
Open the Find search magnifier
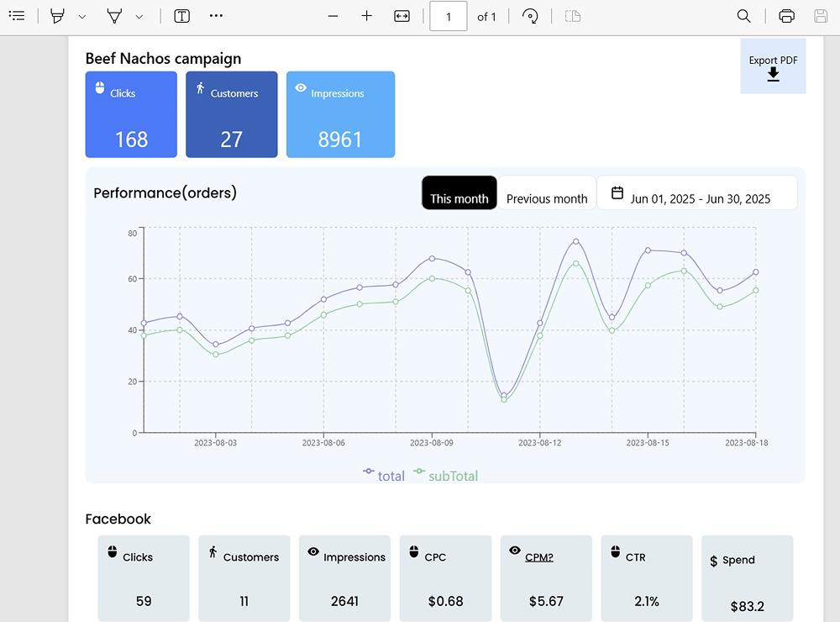pos(743,16)
